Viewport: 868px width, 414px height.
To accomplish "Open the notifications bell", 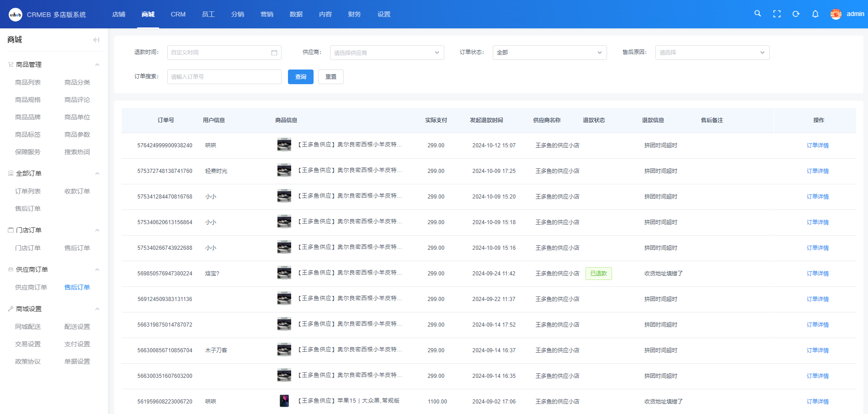I will pos(815,14).
